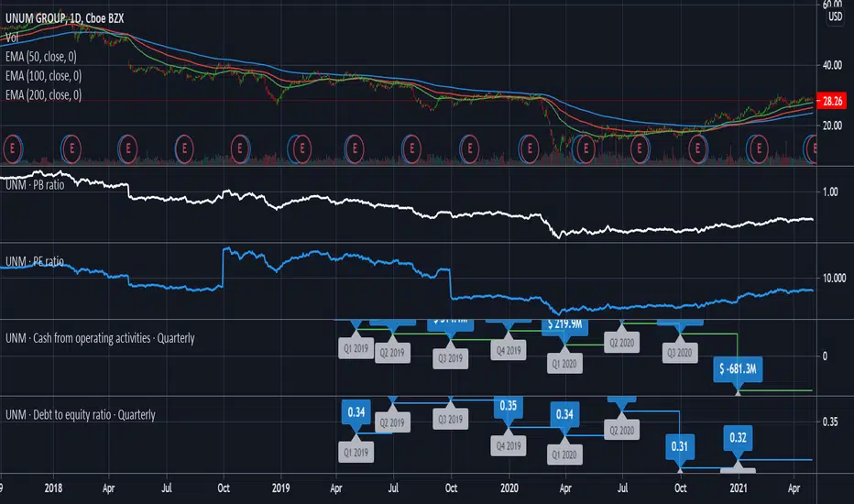Click the earnings marker below January 2018
Screen dimensions: 854x504
pos(71,148)
